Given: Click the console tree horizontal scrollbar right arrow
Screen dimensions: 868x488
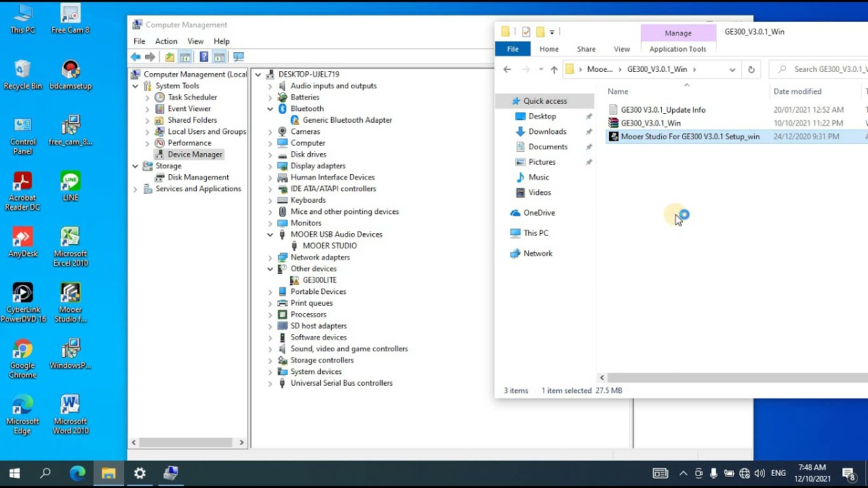Looking at the screenshot, I should tap(241, 443).
